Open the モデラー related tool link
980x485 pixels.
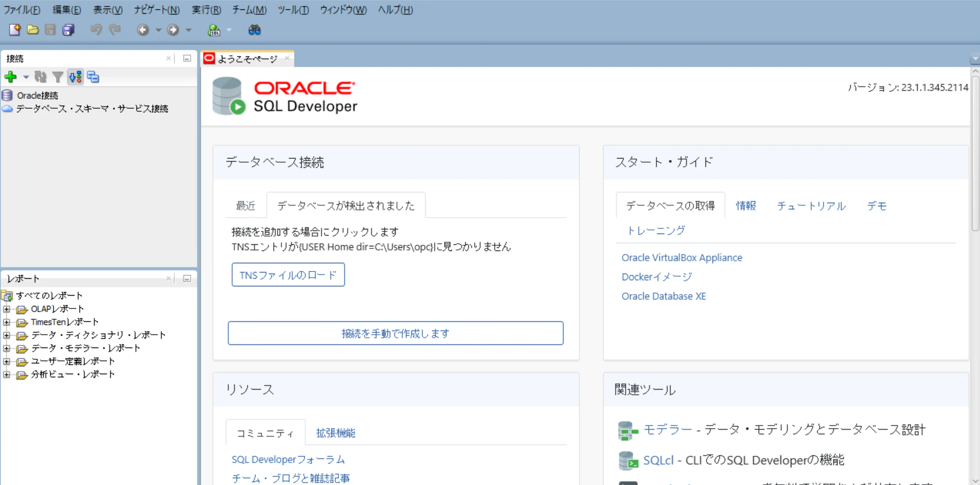pos(667,430)
